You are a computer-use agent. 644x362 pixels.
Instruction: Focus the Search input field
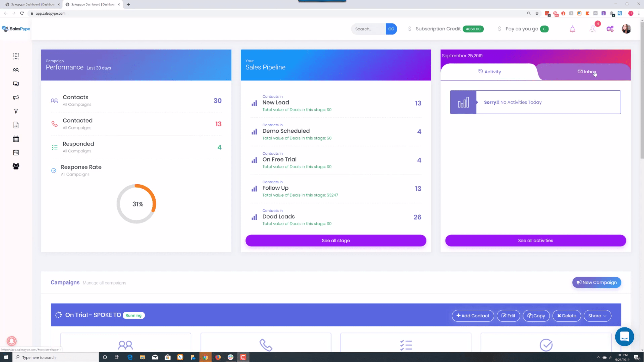[x=368, y=29]
